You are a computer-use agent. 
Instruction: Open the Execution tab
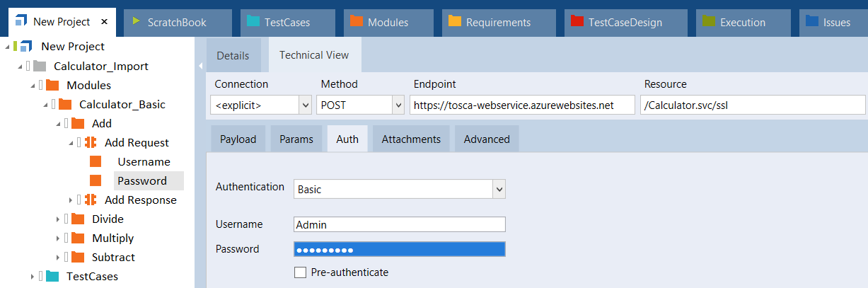click(742, 22)
